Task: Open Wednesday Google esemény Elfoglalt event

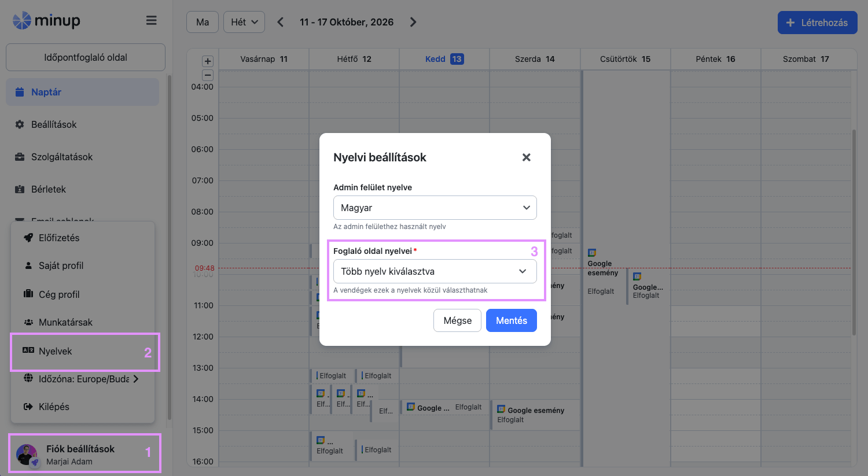Action: [535, 414]
